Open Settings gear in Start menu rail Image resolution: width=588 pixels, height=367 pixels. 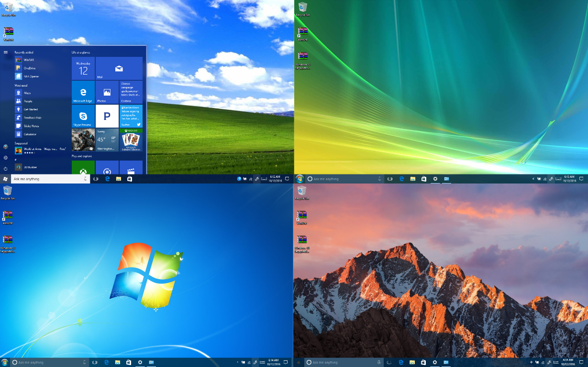5,157
